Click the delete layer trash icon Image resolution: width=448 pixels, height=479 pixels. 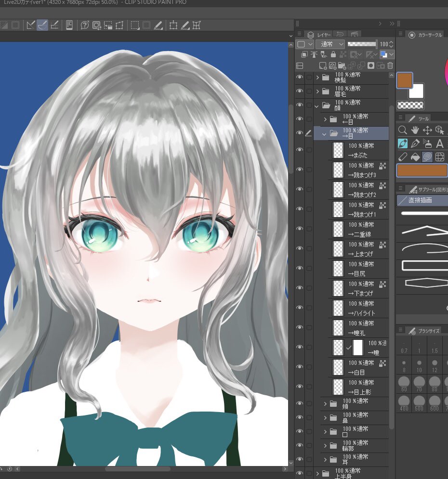pos(390,65)
